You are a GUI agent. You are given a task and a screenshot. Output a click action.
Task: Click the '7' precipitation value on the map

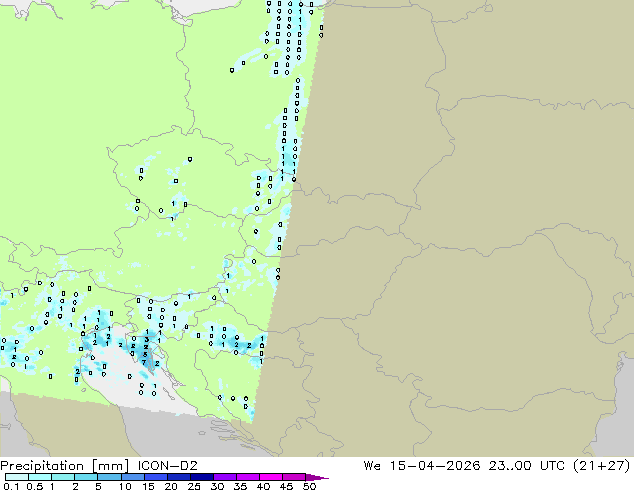144,363
